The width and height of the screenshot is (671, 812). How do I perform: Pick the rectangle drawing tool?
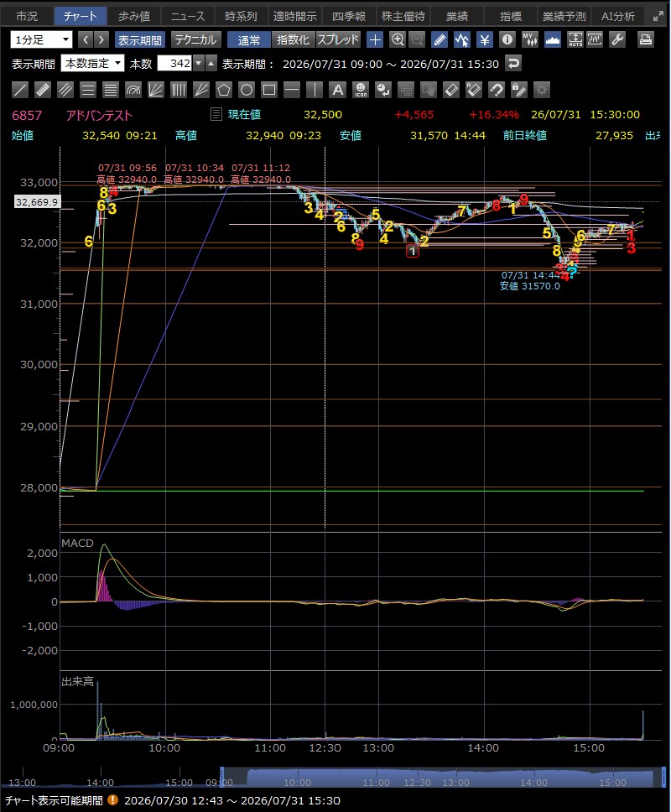coord(269,90)
